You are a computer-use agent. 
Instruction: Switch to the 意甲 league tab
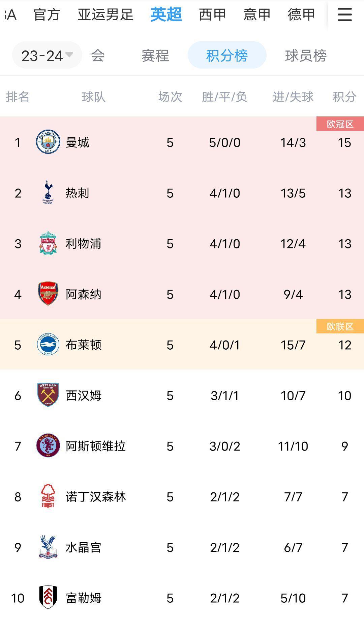(257, 15)
